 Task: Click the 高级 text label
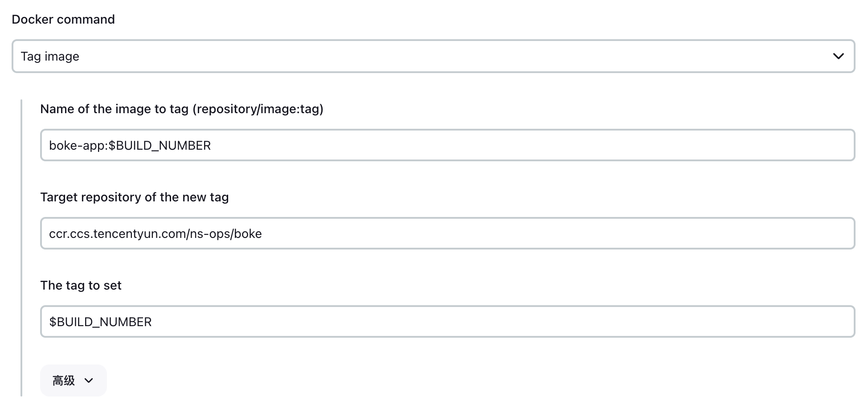(x=64, y=380)
